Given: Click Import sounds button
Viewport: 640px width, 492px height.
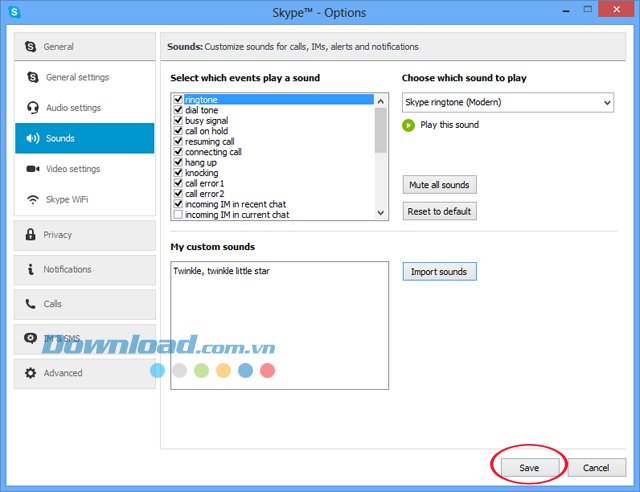Looking at the screenshot, I should point(439,272).
